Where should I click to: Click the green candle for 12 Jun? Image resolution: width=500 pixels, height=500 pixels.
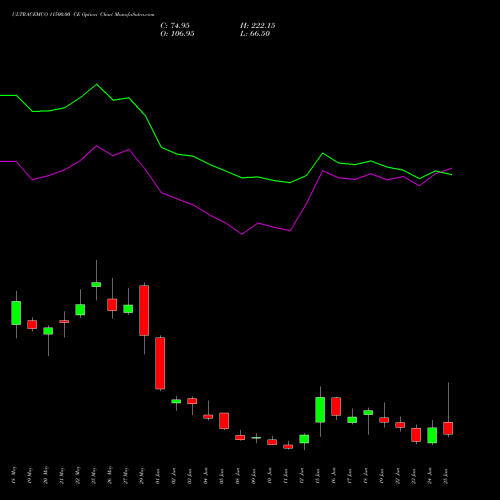pos(304,439)
